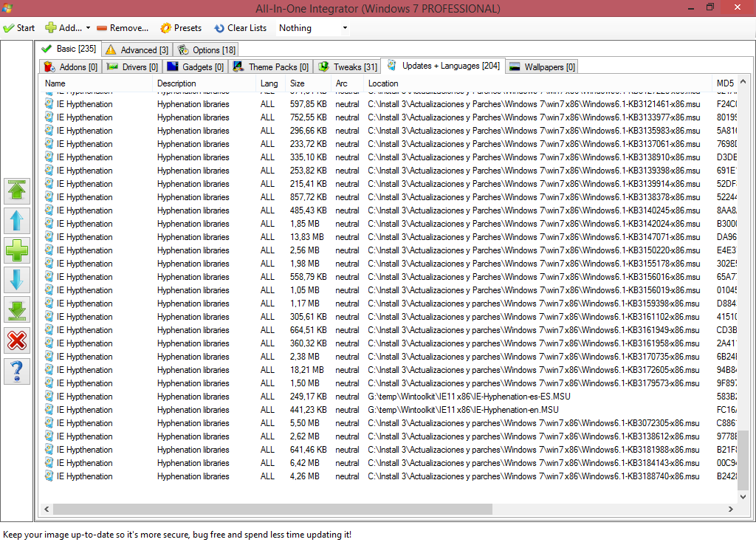
Task: Click the move-up blue arrow icon
Action: tap(17, 221)
